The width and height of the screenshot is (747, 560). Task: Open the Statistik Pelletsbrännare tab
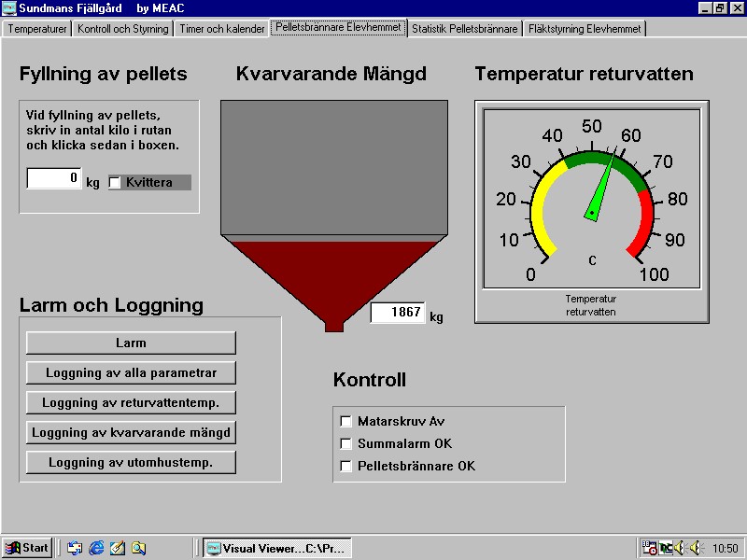pyautogui.click(x=464, y=29)
